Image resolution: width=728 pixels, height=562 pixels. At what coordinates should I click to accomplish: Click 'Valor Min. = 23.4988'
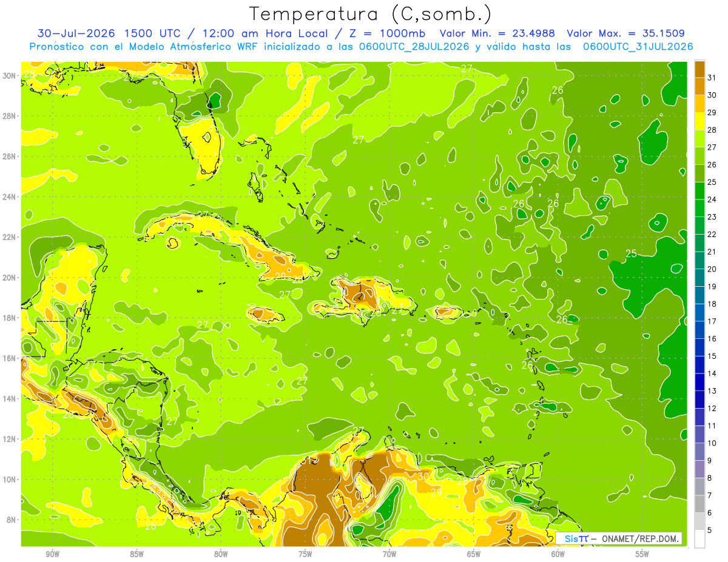(497, 33)
